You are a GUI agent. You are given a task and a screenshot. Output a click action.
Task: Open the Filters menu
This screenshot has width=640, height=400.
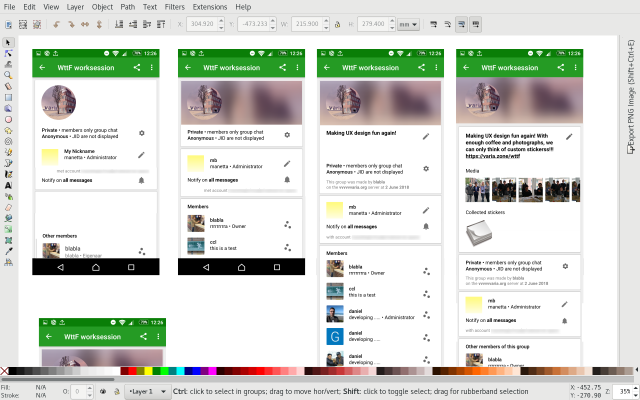(x=175, y=6)
